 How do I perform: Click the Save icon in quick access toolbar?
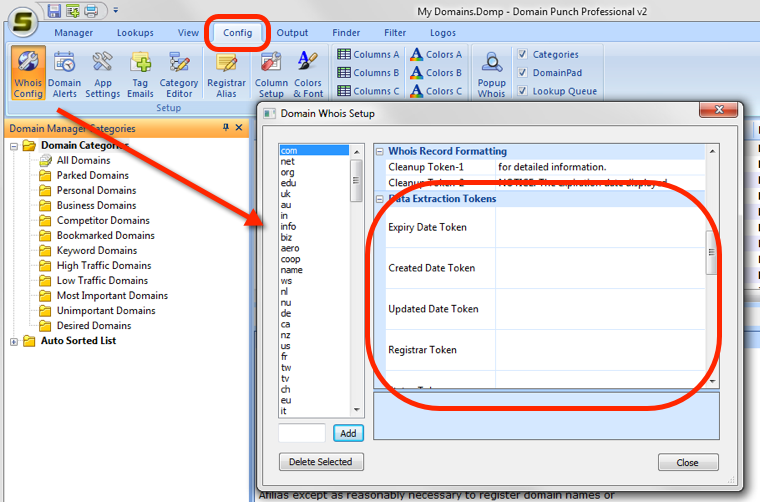pyautogui.click(x=54, y=10)
